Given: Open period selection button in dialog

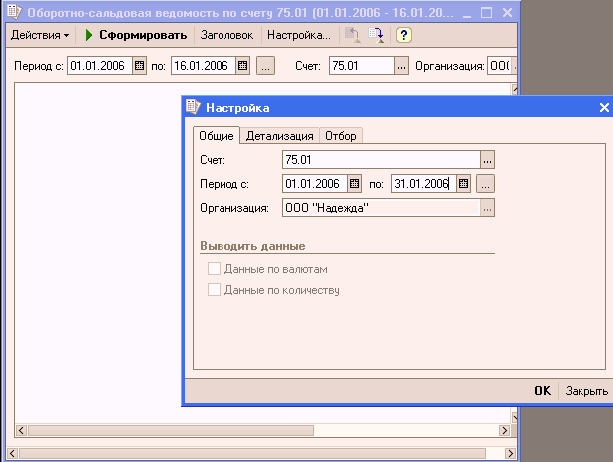Looking at the screenshot, I should (x=485, y=184).
